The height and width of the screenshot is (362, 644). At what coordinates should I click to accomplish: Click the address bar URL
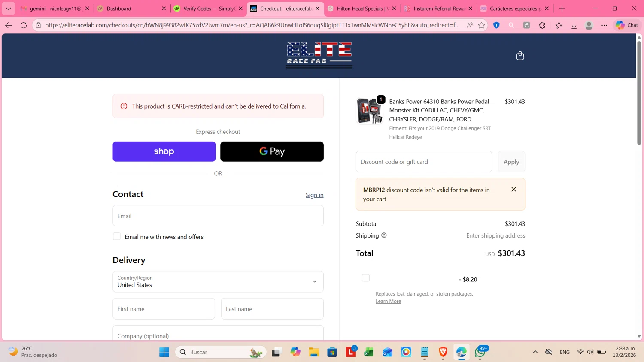(252, 25)
